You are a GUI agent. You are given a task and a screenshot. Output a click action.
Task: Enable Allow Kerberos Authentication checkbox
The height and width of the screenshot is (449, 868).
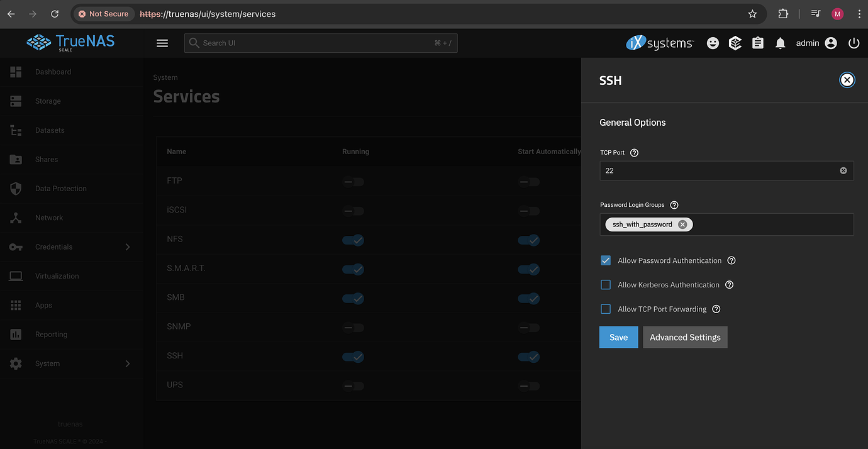coord(606,285)
